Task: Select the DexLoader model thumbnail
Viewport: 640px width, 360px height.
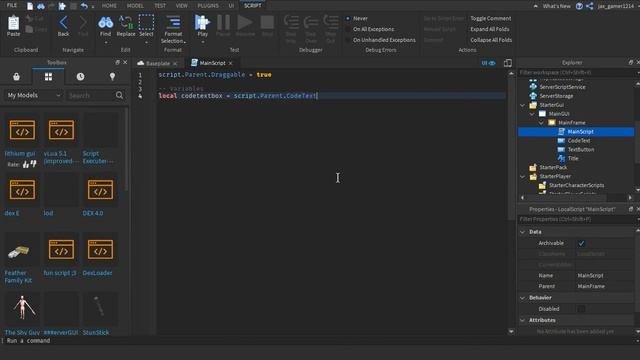Action: [100, 250]
